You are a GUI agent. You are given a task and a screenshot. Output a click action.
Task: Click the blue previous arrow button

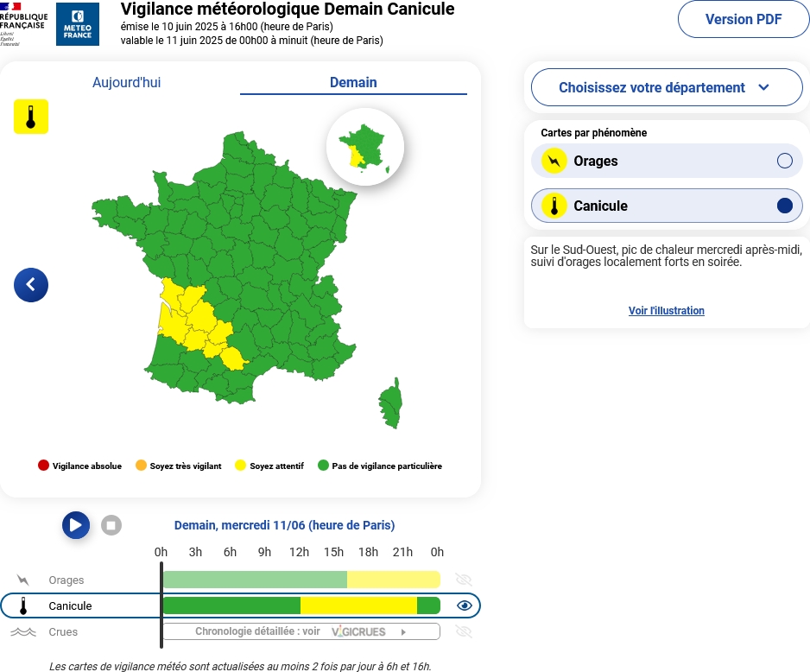(x=31, y=285)
